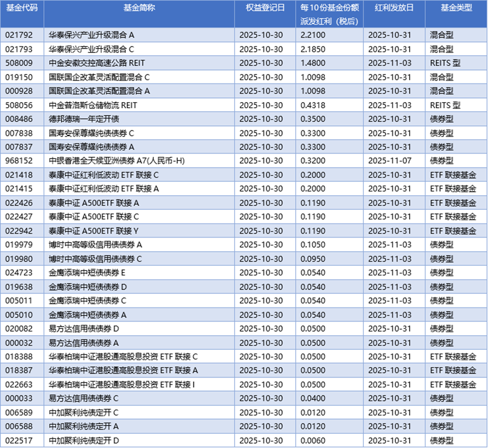Click fund code 021792
Image resolution: width=488 pixels, height=448 pixels.
point(19,35)
